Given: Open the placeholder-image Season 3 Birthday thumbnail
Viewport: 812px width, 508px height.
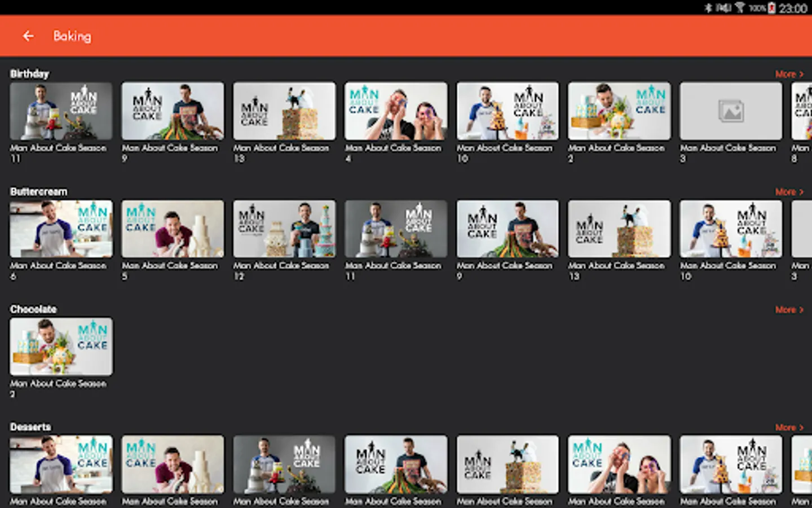Looking at the screenshot, I should tap(731, 111).
